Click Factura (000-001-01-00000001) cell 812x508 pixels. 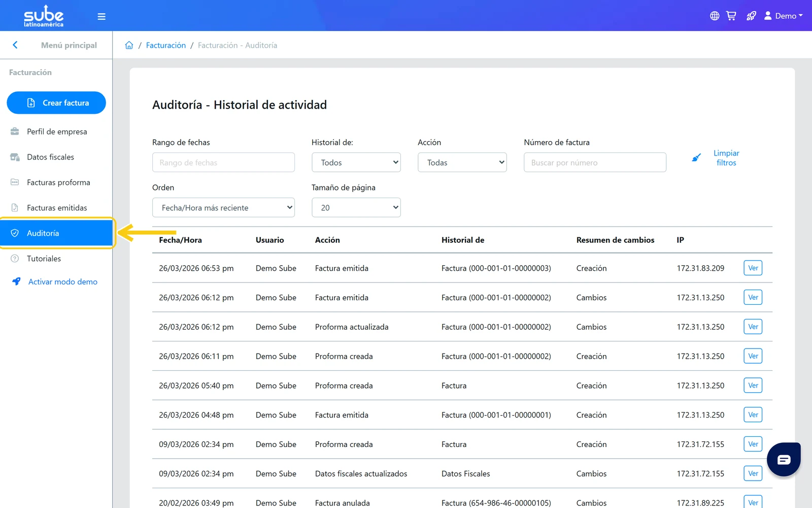coord(496,415)
